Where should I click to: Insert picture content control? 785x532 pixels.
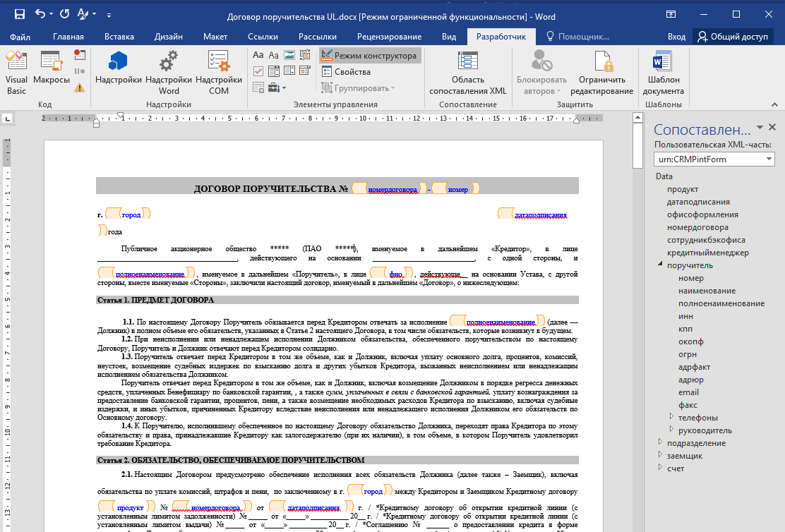(x=289, y=55)
